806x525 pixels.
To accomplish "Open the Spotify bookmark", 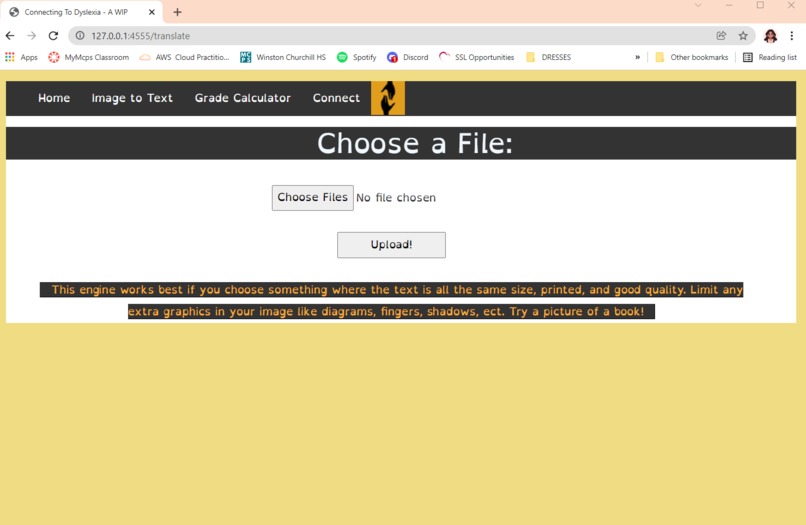I will click(356, 57).
